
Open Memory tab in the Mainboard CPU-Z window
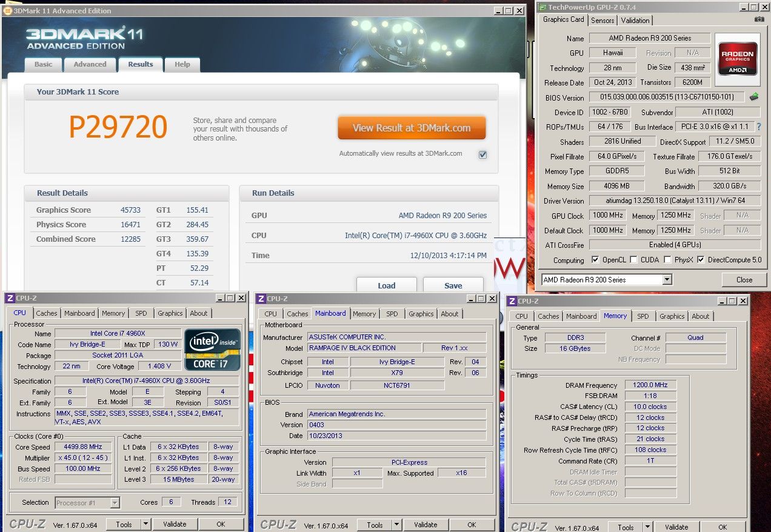coord(364,314)
